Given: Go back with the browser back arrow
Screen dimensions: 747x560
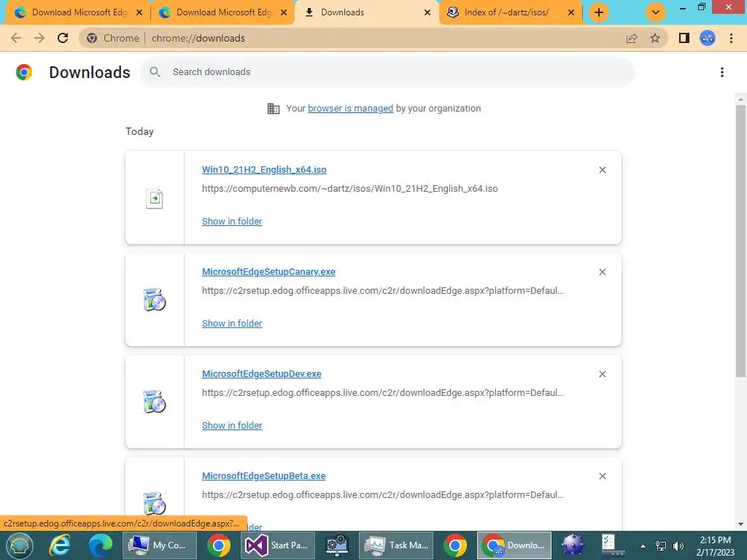Looking at the screenshot, I should (x=16, y=38).
